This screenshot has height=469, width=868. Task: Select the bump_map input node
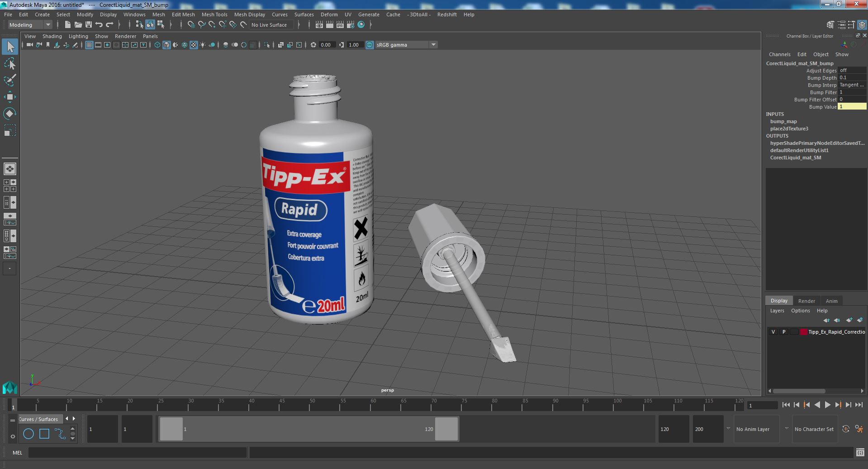pyautogui.click(x=783, y=121)
